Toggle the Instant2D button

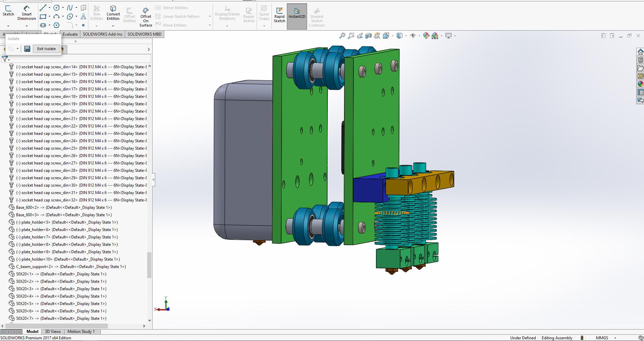pyautogui.click(x=297, y=15)
